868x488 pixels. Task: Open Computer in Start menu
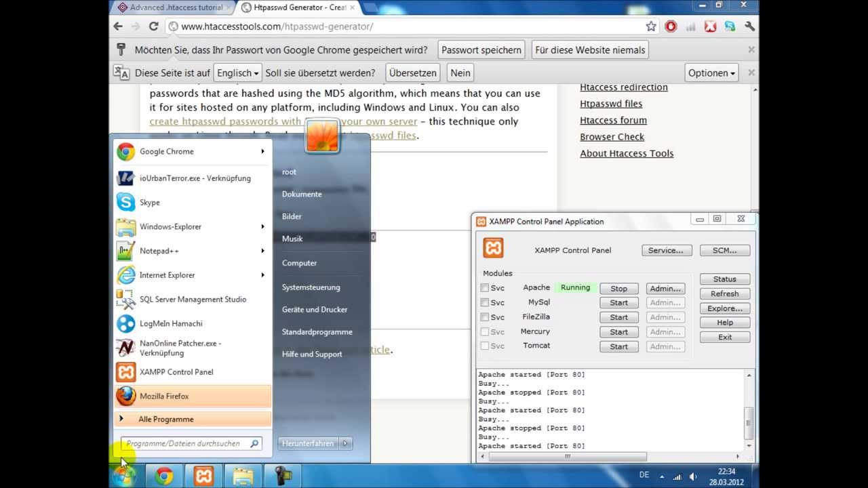[x=299, y=263]
